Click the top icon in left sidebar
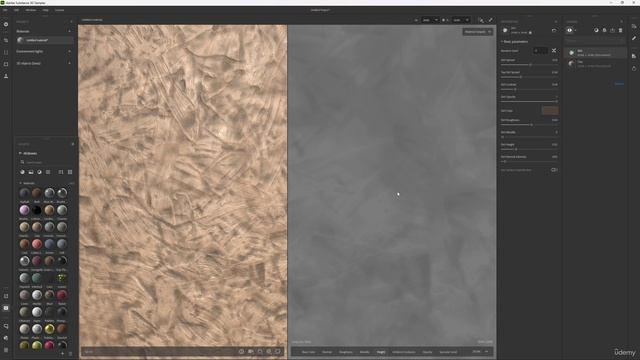 [x=6, y=24]
